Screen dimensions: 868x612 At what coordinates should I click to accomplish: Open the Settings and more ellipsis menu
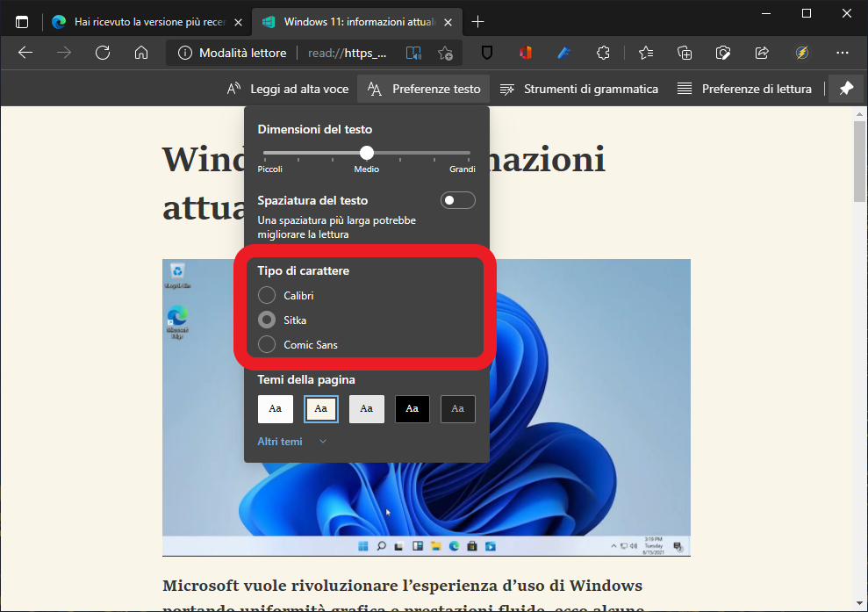[x=842, y=53]
